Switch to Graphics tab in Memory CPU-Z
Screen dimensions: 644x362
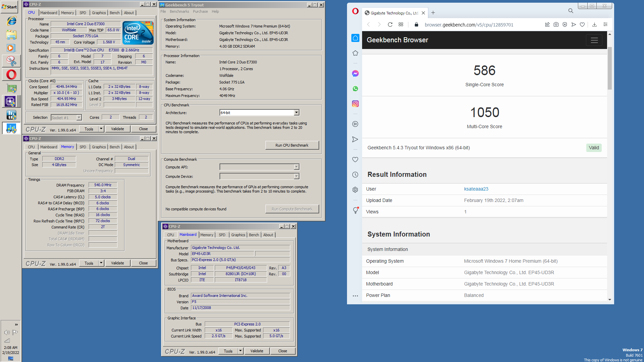click(99, 147)
